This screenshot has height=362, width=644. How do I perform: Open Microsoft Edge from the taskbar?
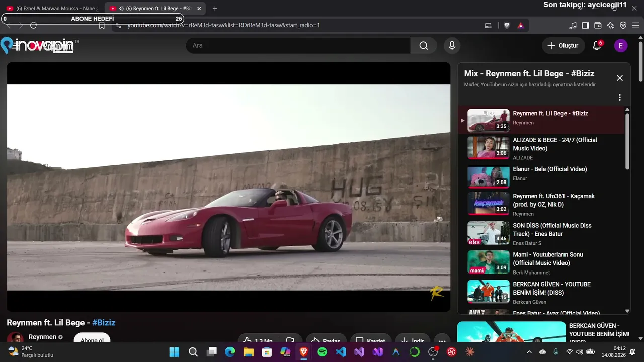click(x=230, y=352)
